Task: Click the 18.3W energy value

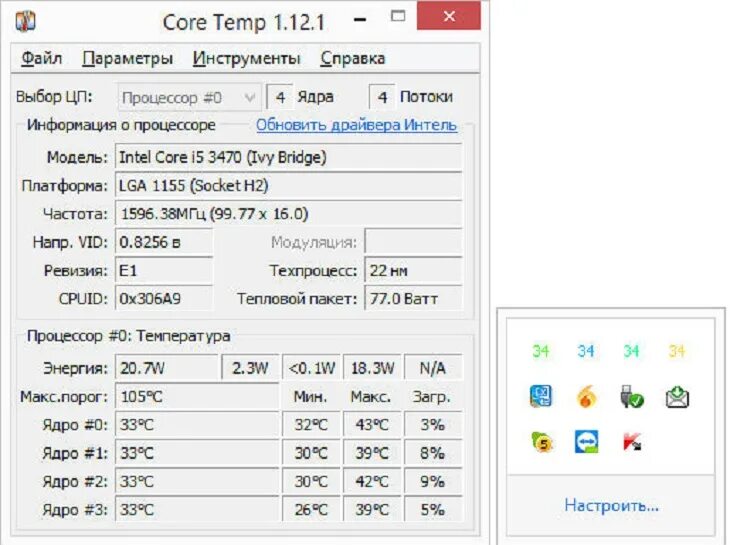Action: 372,368
